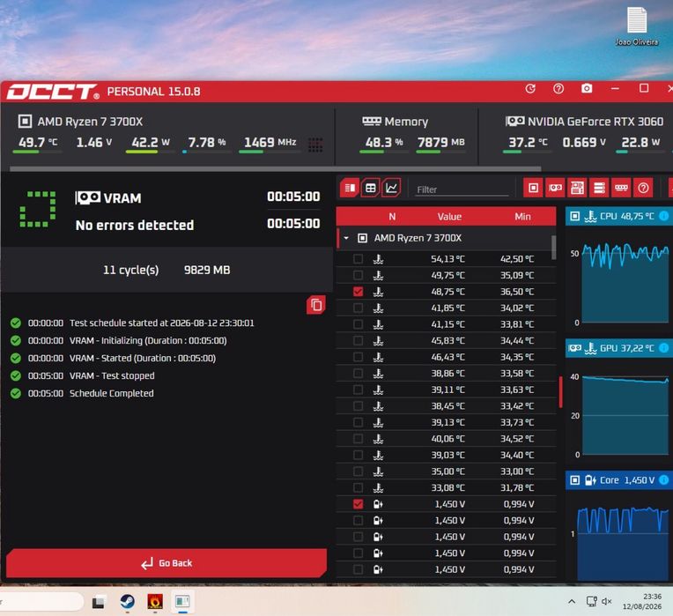The image size is (673, 616).
Task: Switch monitoring to the table-only view icon
Action: pos(370,188)
